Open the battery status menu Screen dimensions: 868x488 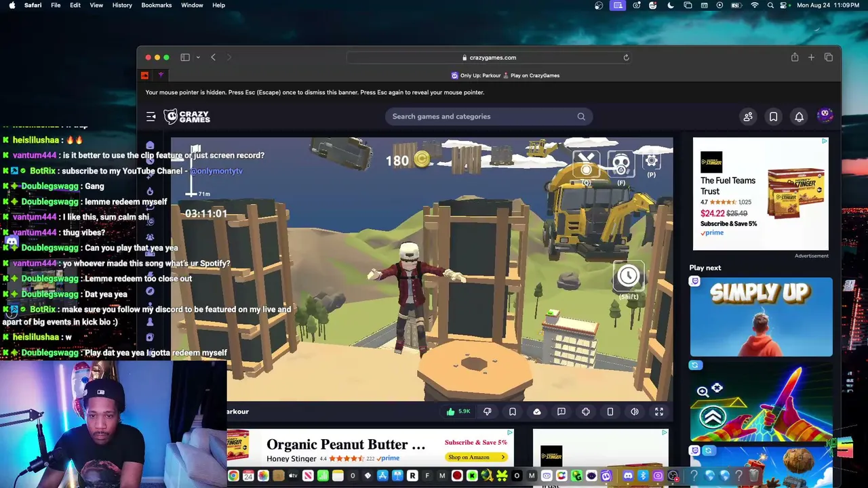point(737,5)
